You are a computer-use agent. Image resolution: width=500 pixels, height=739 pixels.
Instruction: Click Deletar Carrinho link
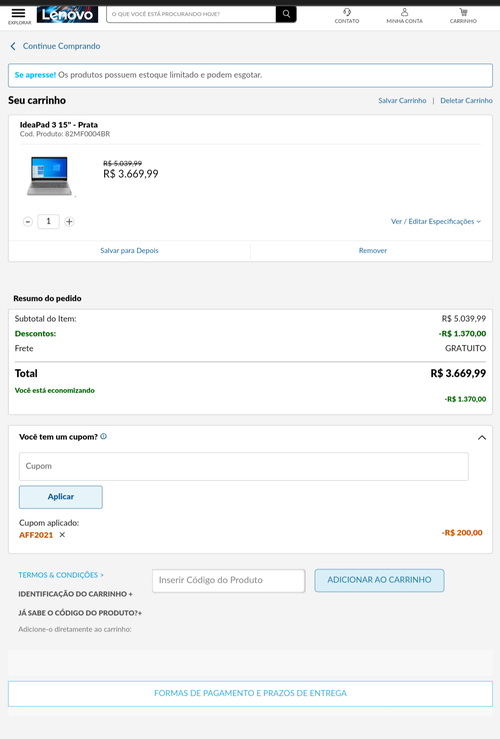(466, 100)
